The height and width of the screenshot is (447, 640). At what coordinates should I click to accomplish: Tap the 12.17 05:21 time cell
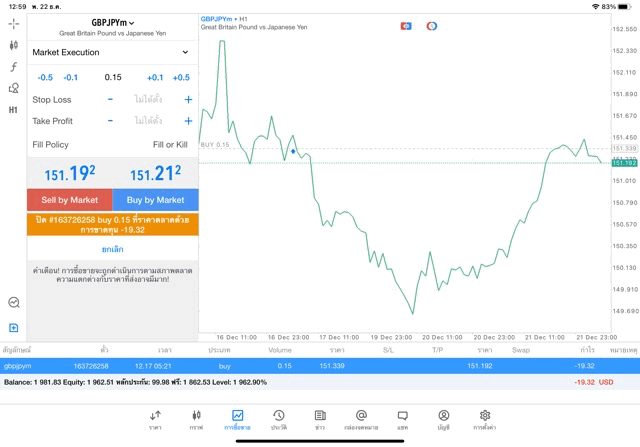[x=153, y=366]
